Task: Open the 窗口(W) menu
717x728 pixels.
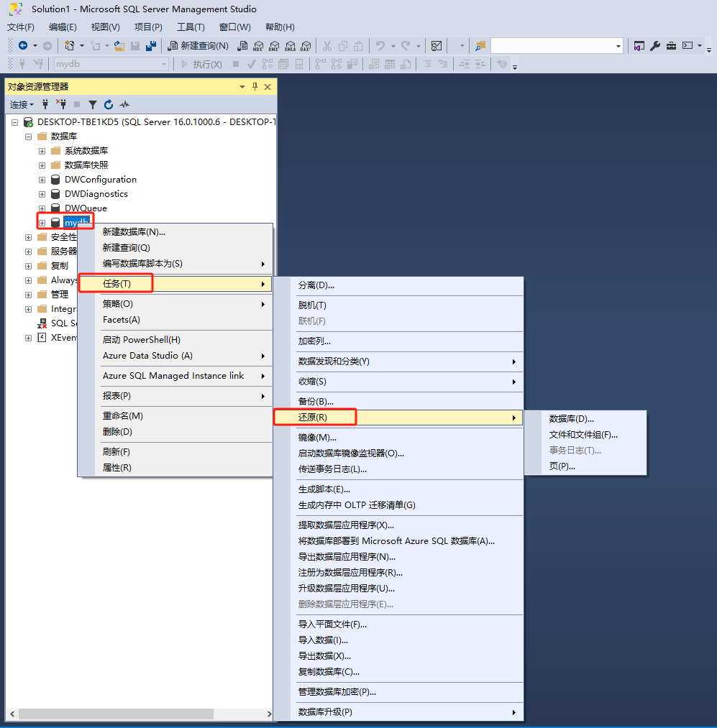Action: pyautogui.click(x=234, y=27)
